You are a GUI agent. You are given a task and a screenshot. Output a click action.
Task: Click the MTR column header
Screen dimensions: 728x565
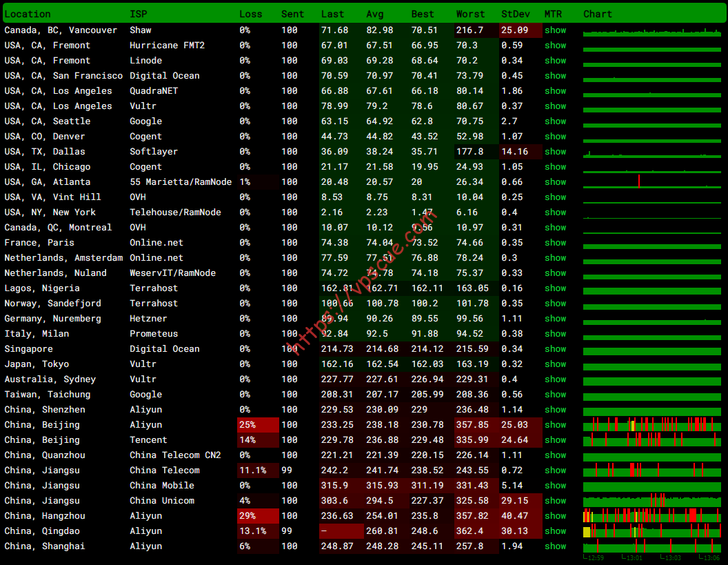553,14
